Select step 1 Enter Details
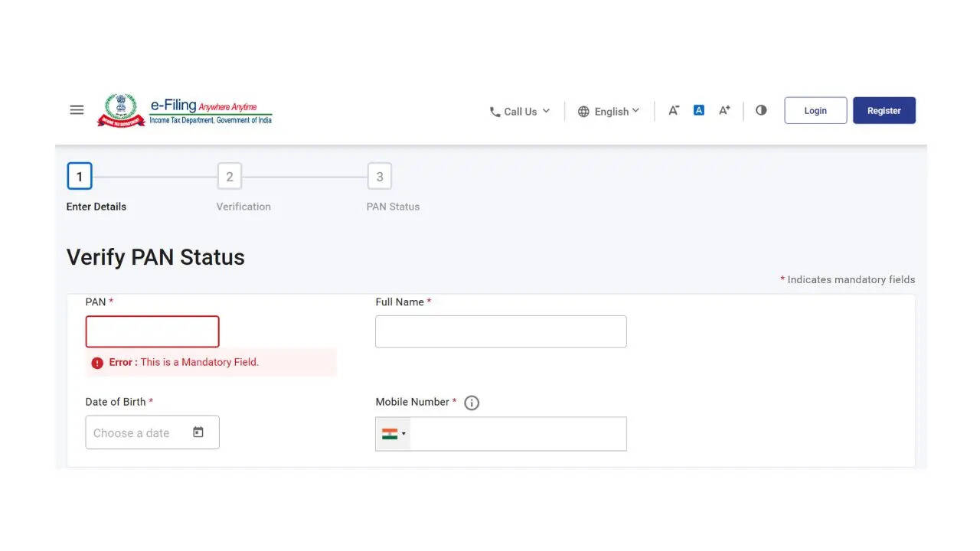980x551 pixels. (80, 177)
